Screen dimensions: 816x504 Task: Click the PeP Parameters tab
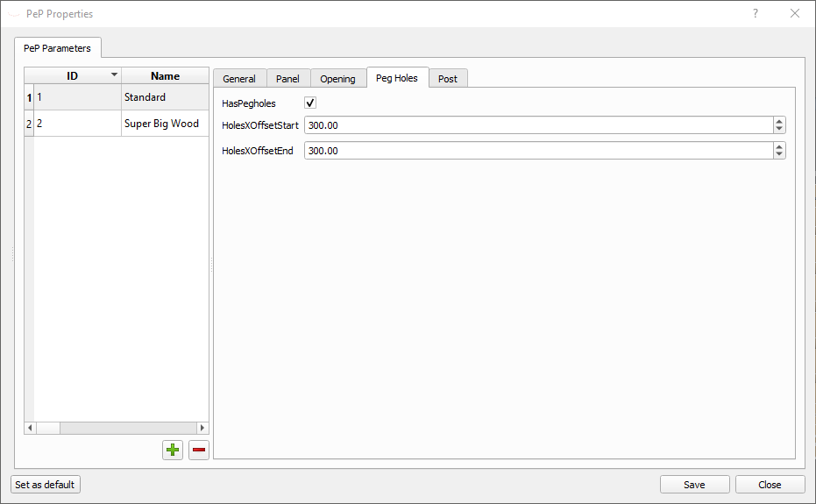click(x=58, y=48)
